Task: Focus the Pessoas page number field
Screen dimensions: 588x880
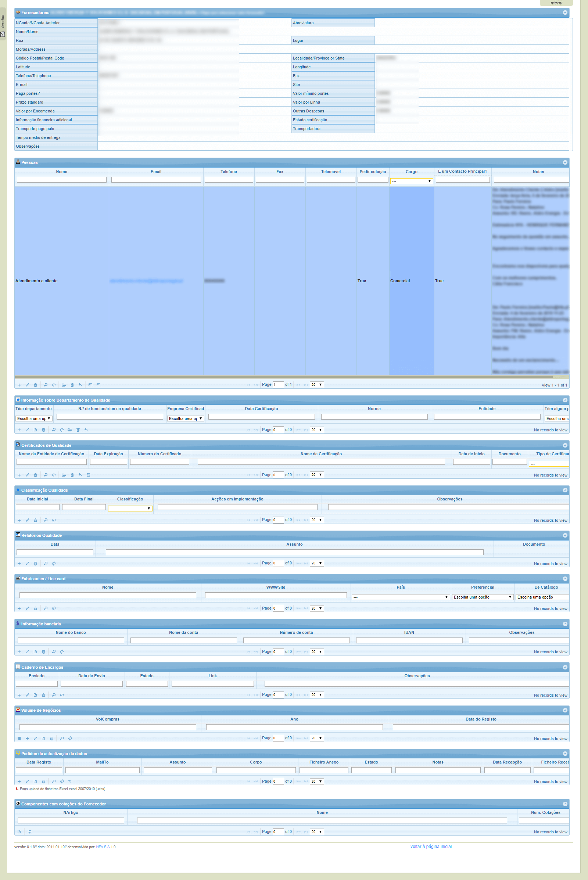Action: pos(278,385)
